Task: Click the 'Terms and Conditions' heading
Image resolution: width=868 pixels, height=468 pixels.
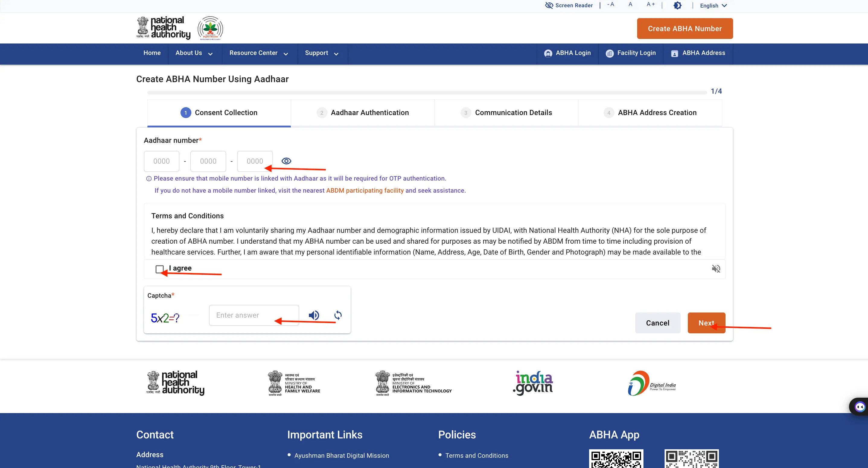Action: click(187, 216)
